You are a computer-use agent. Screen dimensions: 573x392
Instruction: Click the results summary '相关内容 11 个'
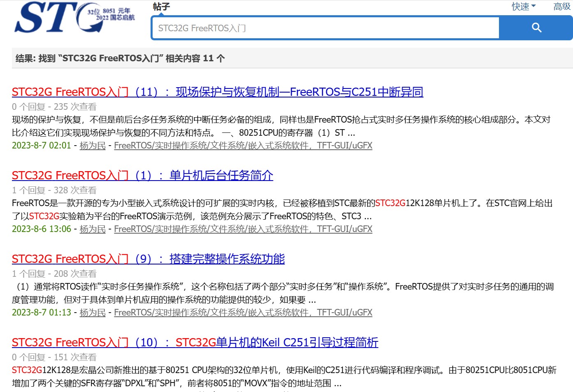click(x=195, y=58)
